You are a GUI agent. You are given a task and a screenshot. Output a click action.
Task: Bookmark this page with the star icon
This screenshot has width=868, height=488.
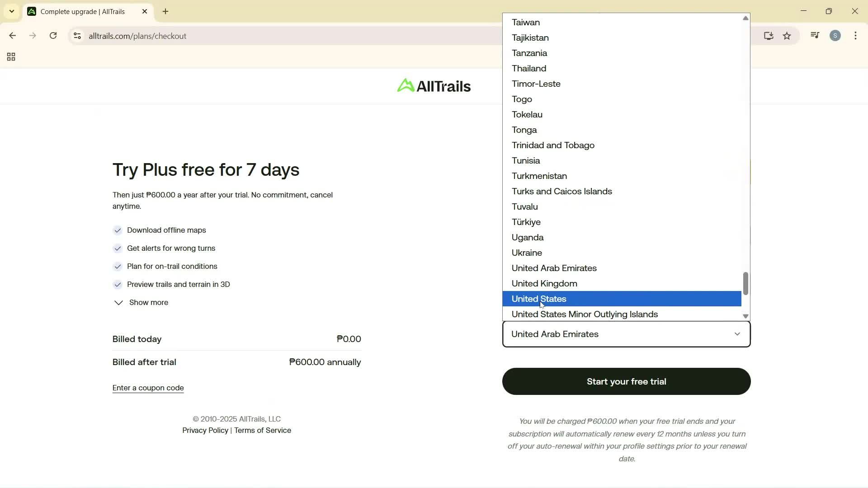tap(787, 36)
